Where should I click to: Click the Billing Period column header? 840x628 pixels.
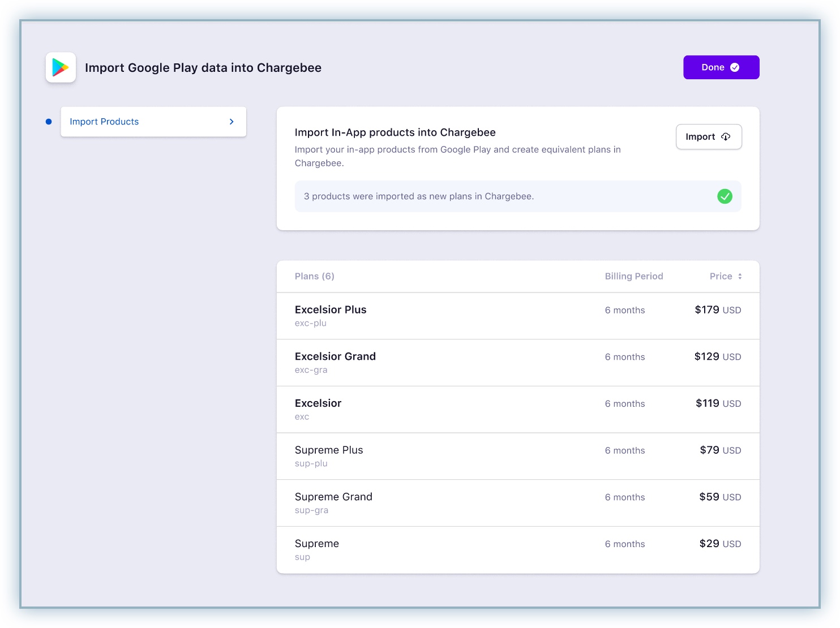tap(633, 277)
